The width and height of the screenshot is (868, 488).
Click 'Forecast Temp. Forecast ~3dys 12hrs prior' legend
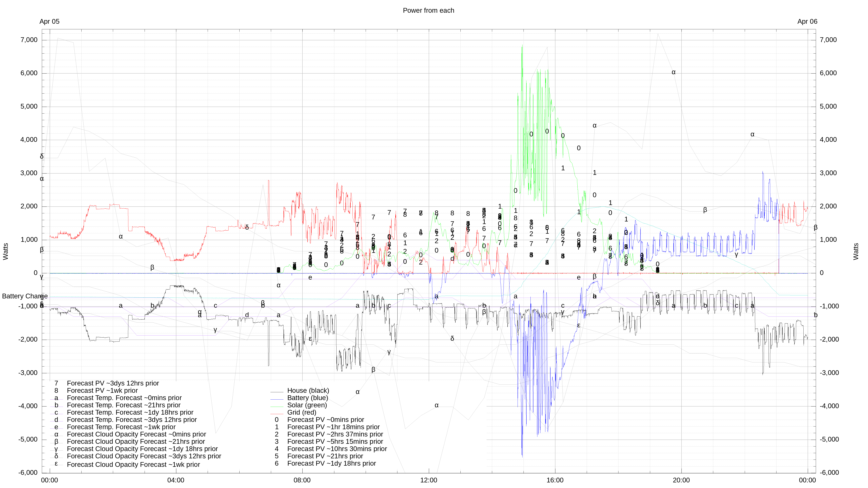(x=132, y=420)
